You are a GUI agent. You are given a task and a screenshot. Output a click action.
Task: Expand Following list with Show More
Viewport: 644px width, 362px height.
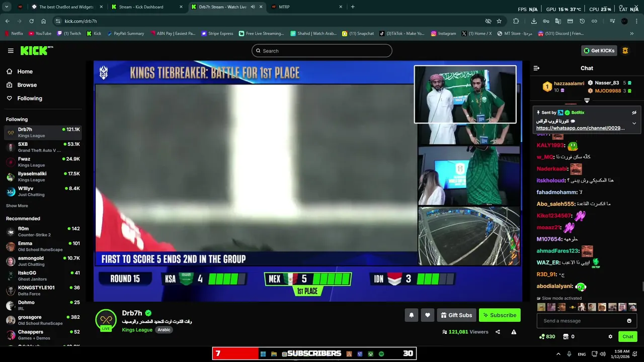point(17,206)
